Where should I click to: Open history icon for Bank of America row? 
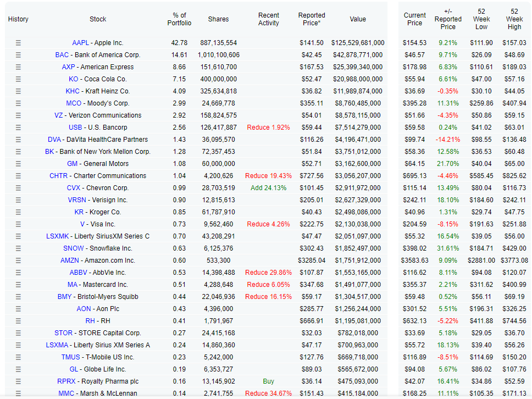(18, 55)
